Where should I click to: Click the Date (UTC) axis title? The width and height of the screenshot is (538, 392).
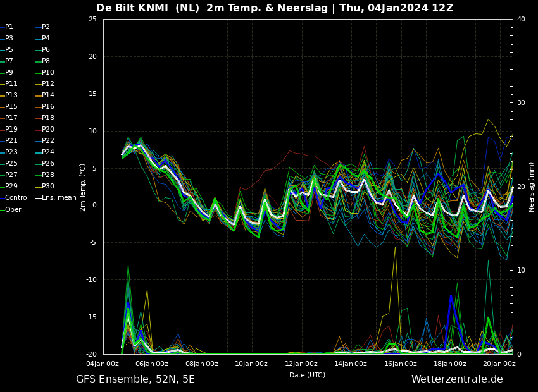coord(307,375)
